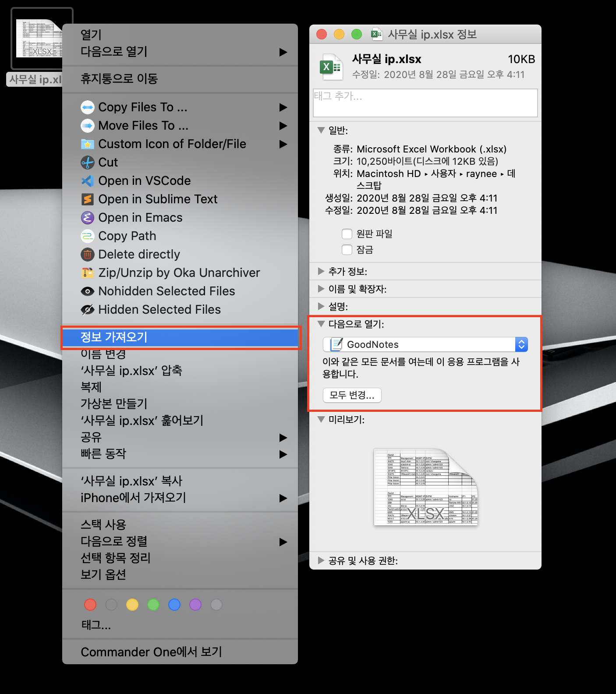Click the Copy Files To arrow icon
This screenshot has width=616, height=694.
tap(88, 107)
